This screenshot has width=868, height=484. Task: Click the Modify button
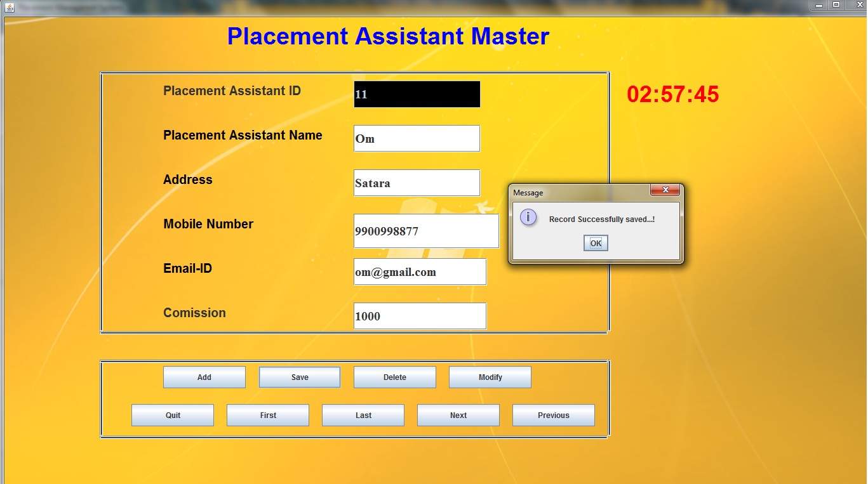click(490, 377)
